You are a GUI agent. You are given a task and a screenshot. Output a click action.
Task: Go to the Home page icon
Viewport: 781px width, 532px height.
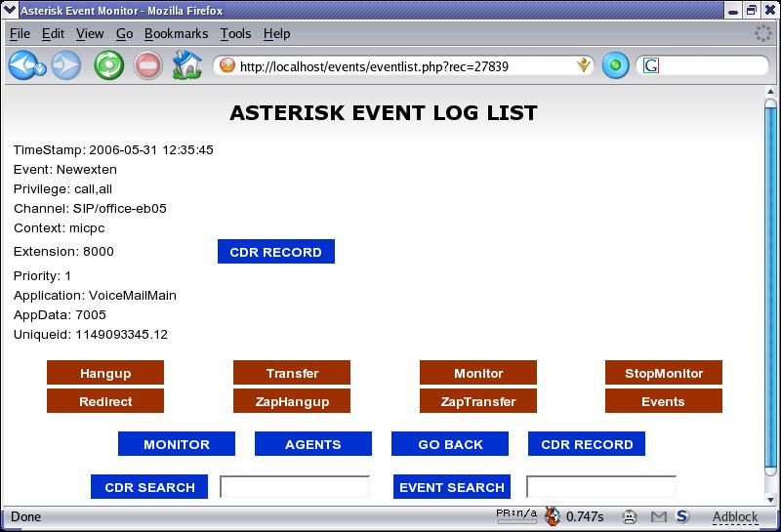(x=185, y=66)
